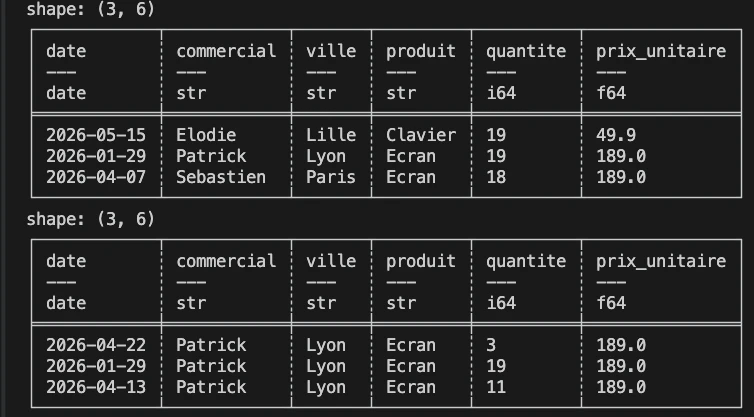The width and height of the screenshot is (754, 417).
Task: Click the commercial header of the second table
Action: (x=226, y=261)
